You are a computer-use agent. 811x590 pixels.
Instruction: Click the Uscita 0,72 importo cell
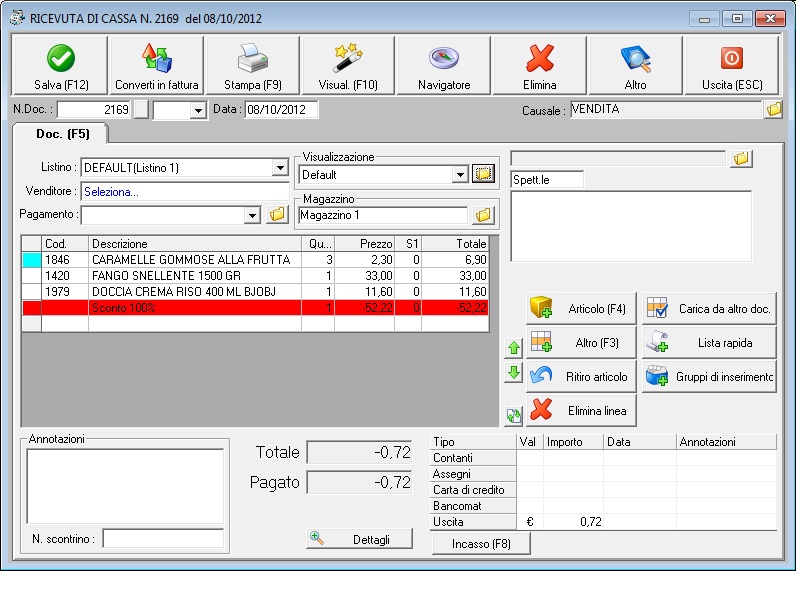tap(573, 522)
